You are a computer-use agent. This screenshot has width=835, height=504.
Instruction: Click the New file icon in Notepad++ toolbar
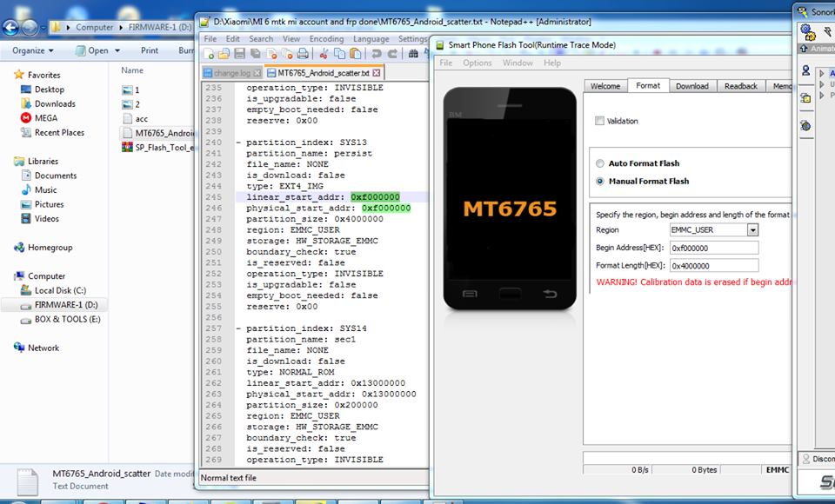pos(208,53)
